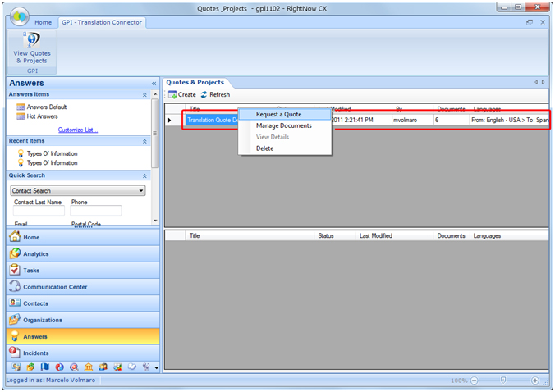Image resolution: width=555 pixels, height=392 pixels.
Task: Click the Create button in toolbar
Action: pos(182,95)
